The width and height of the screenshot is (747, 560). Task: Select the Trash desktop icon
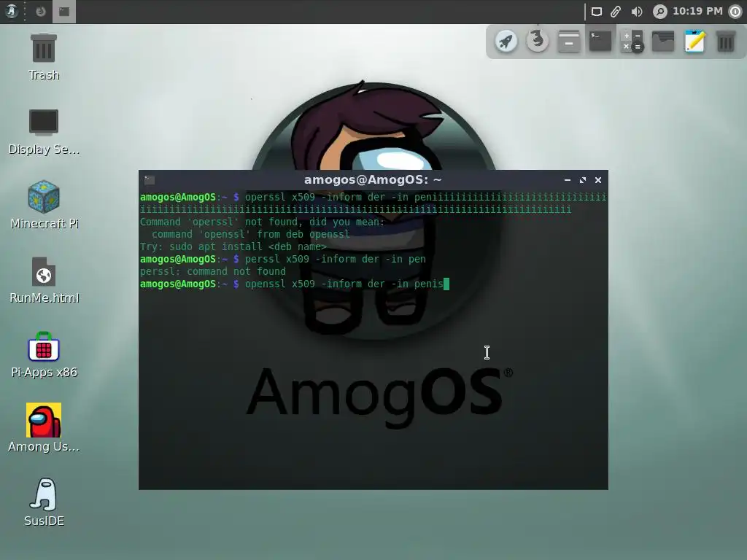pos(44,56)
